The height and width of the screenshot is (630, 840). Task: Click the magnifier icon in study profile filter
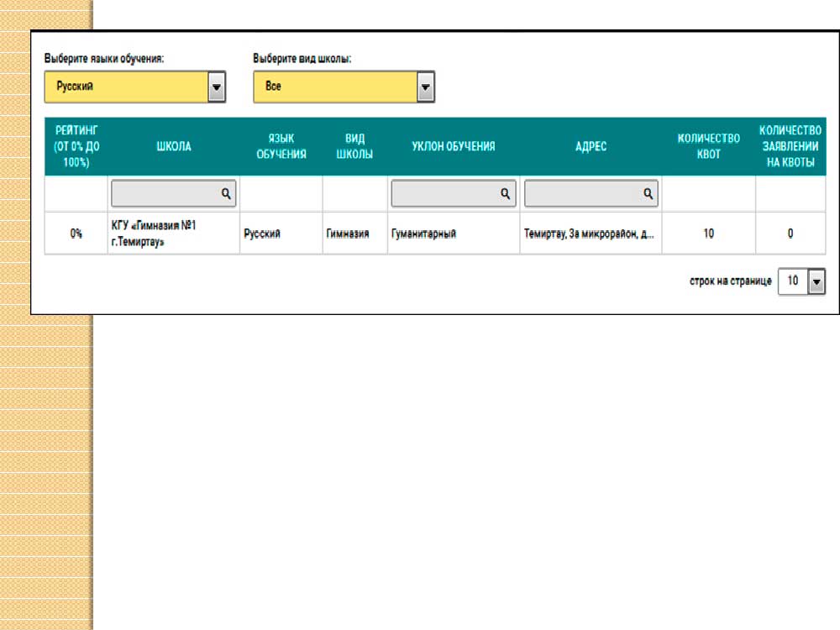coord(505,193)
